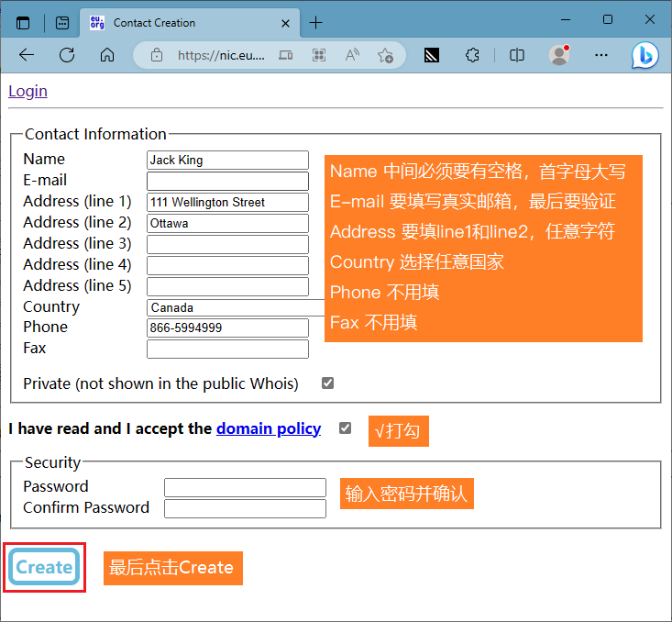672x622 pixels.
Task: Open the Country dropdown showing Canada
Action: point(235,307)
